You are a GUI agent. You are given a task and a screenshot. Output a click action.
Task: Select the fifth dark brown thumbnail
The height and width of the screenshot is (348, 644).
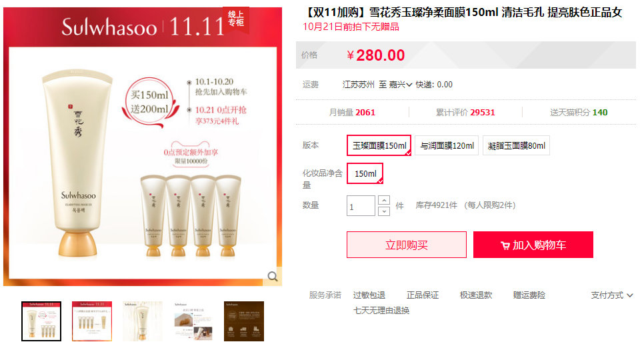tap(244, 321)
